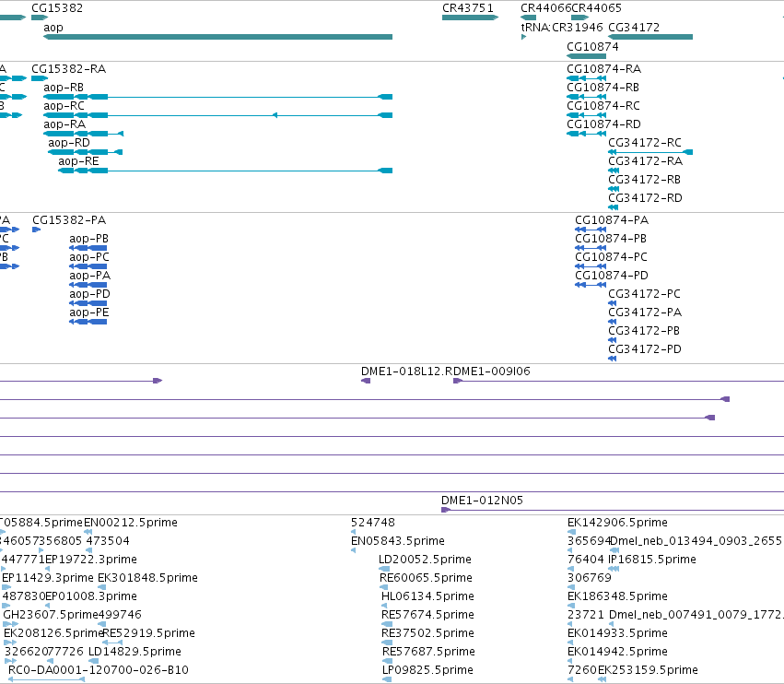Open the tRNA:CR31946 label

[562, 27]
